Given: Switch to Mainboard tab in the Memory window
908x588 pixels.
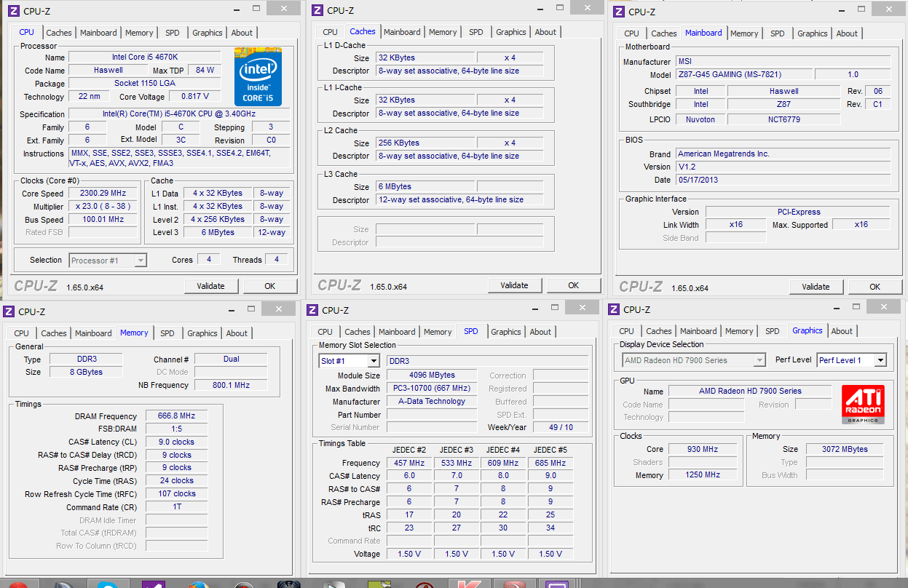Looking at the screenshot, I should pyautogui.click(x=93, y=333).
